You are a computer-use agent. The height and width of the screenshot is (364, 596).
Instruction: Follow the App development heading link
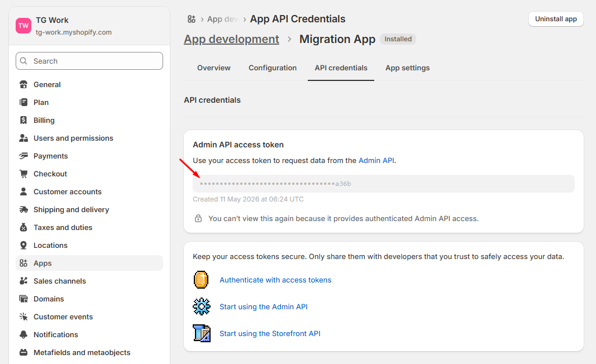[x=231, y=39]
